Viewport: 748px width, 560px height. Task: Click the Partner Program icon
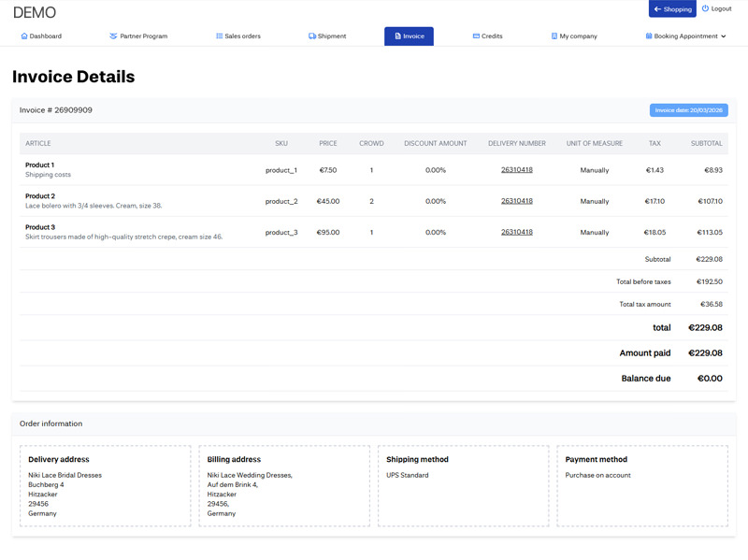[x=113, y=36]
